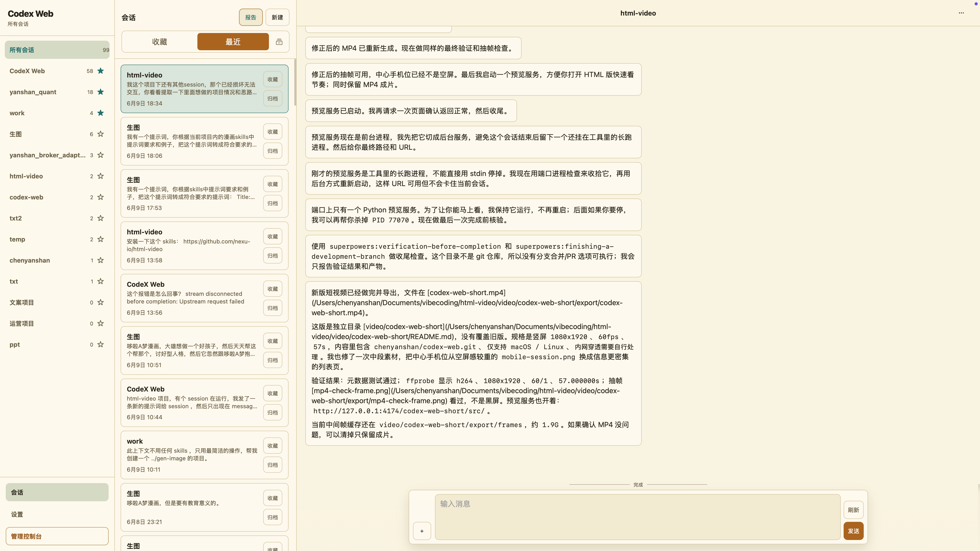Archive the 生图 10:51 session
980x551 pixels.
pos(272,360)
